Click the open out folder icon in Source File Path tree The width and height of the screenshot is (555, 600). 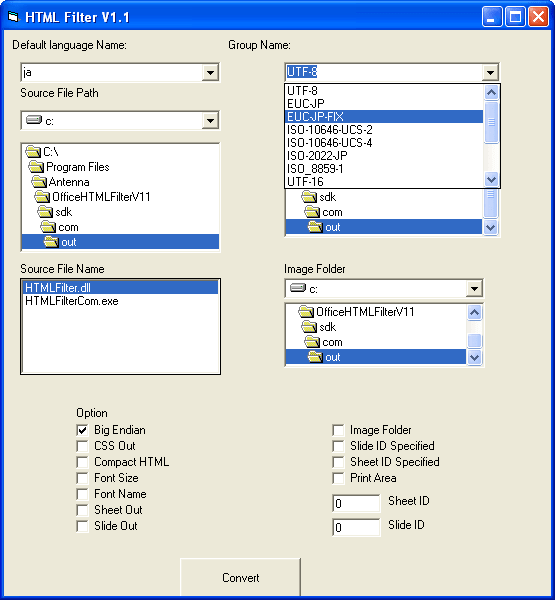tap(51, 242)
